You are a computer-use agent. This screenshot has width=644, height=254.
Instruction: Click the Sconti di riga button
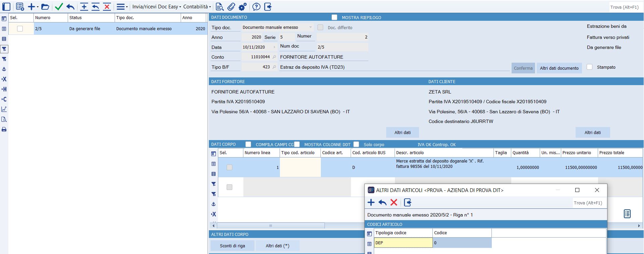(232, 246)
